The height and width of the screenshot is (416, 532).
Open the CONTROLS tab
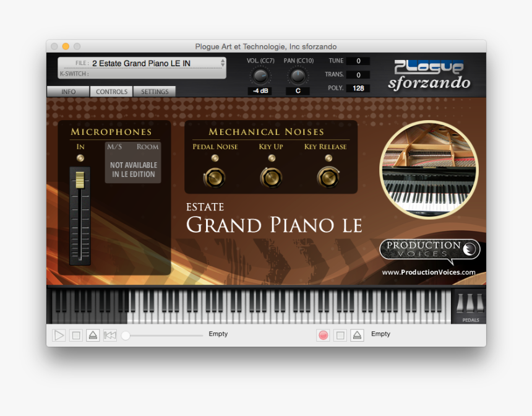tap(111, 91)
